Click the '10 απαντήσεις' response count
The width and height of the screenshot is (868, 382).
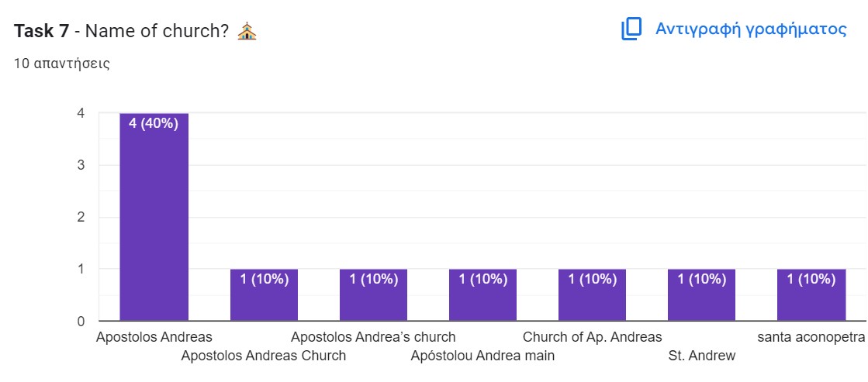pos(62,64)
